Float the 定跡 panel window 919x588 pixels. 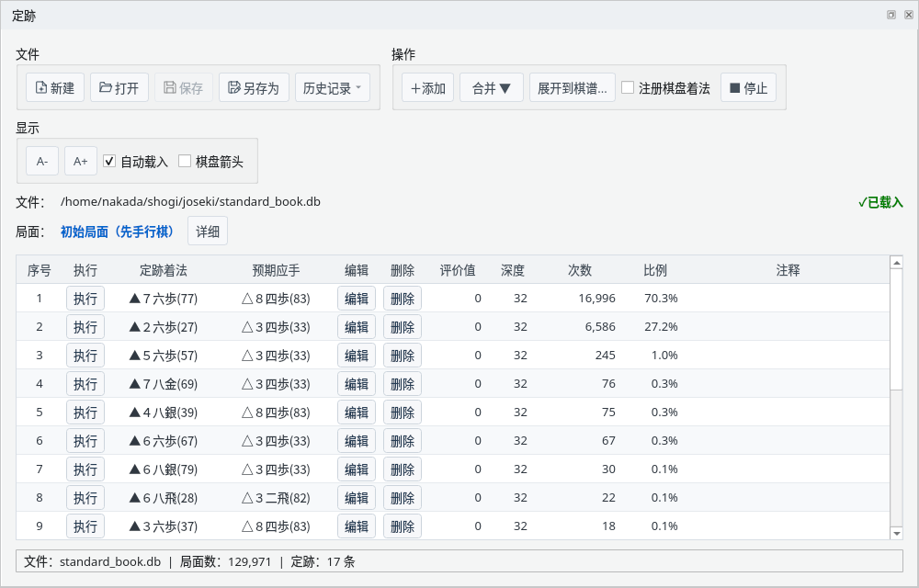tap(891, 15)
